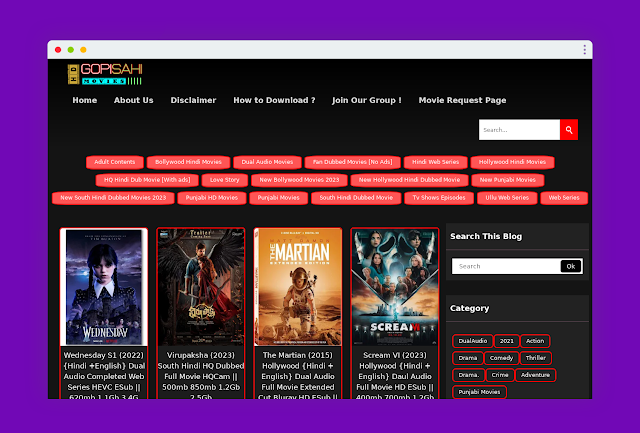The height and width of the screenshot is (433, 640).
Task: Select Punjabi Movies sidebar tag
Action: click(x=479, y=392)
